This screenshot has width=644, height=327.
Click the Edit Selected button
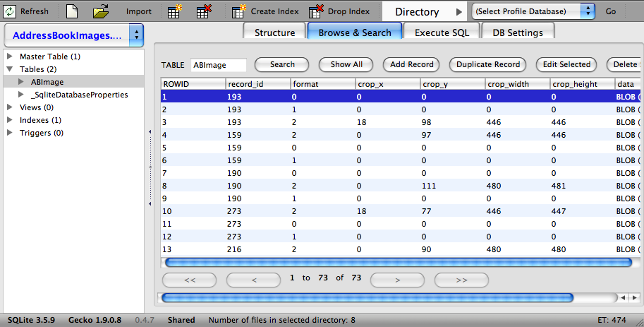[x=566, y=64]
